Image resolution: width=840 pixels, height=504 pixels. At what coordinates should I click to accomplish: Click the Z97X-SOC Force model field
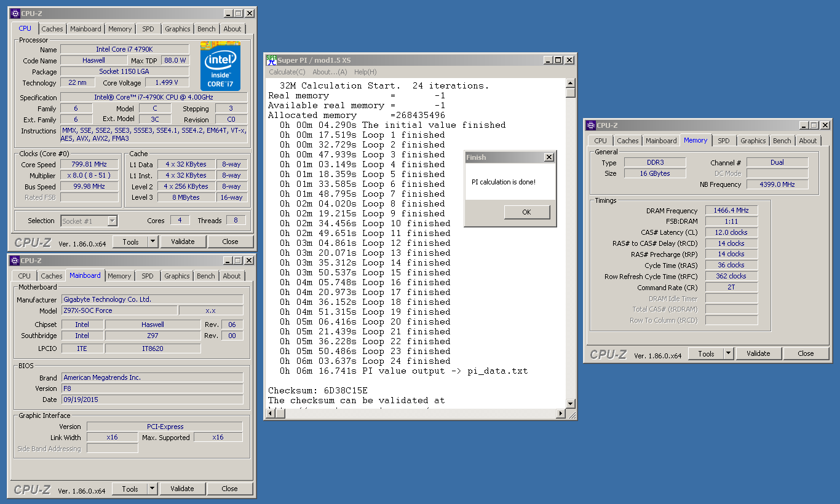click(x=119, y=311)
